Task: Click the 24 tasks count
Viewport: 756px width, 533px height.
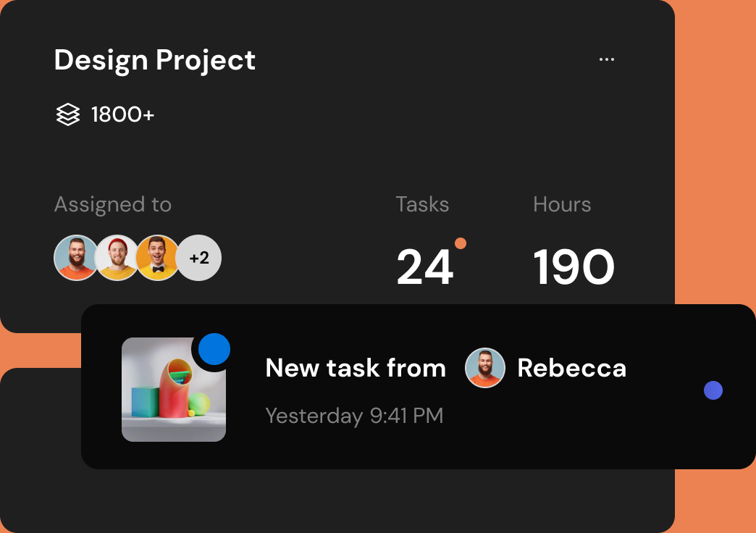Action: click(425, 267)
